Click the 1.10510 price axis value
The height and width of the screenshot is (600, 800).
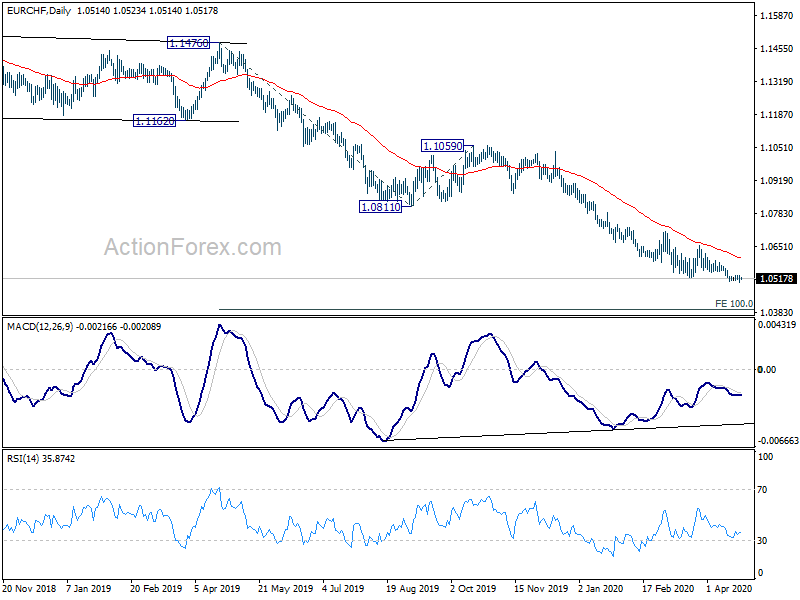tap(777, 147)
